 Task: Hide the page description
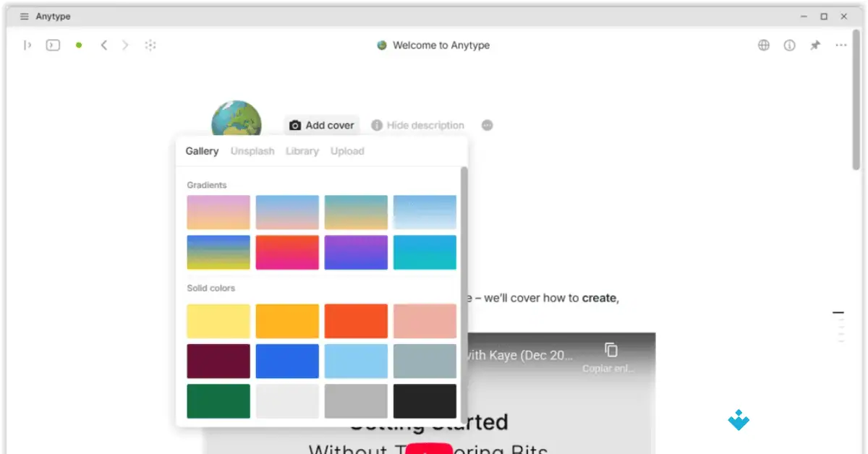click(417, 124)
